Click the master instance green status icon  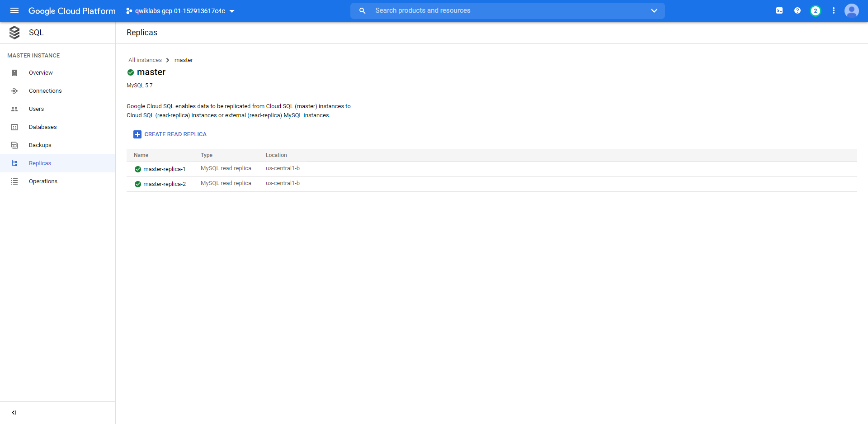131,72
